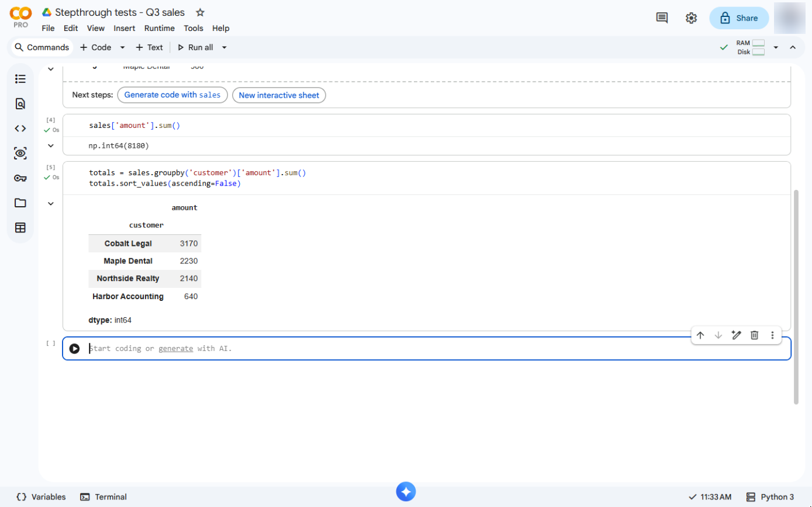The width and height of the screenshot is (812, 507).
Task: Click New interactive sheet button
Action: point(279,95)
